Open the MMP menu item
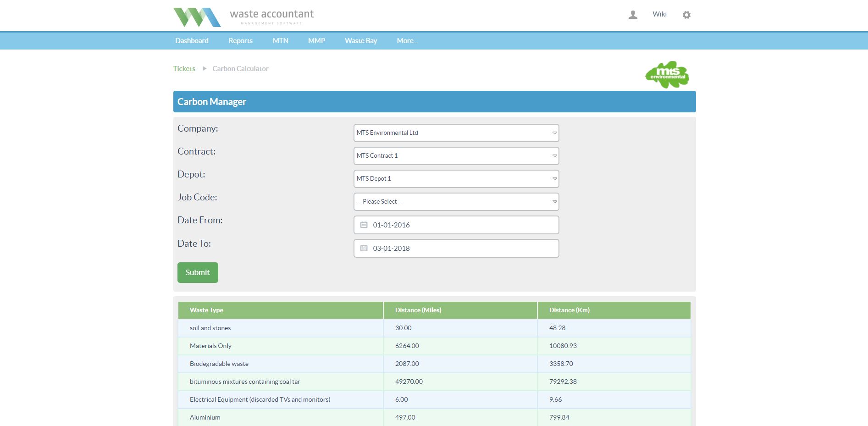This screenshot has width=868, height=426. [316, 41]
